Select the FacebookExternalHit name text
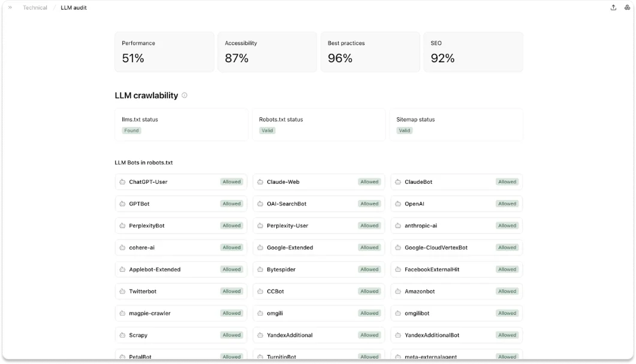Viewport: 636px width, 364px height. tap(432, 269)
